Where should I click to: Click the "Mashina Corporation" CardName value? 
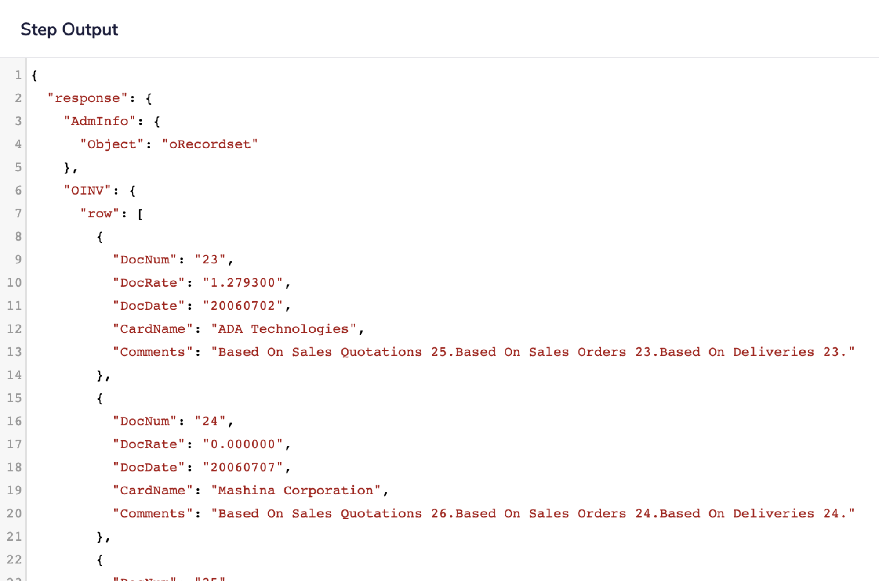click(x=295, y=490)
